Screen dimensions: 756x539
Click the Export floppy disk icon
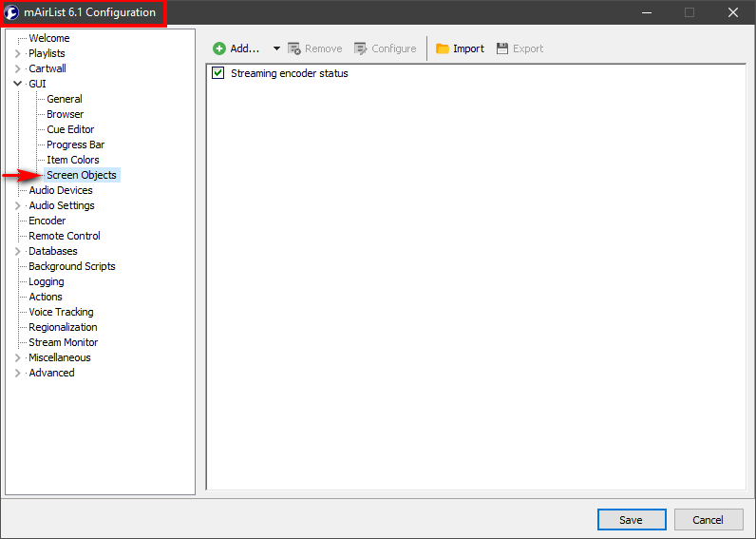point(502,48)
